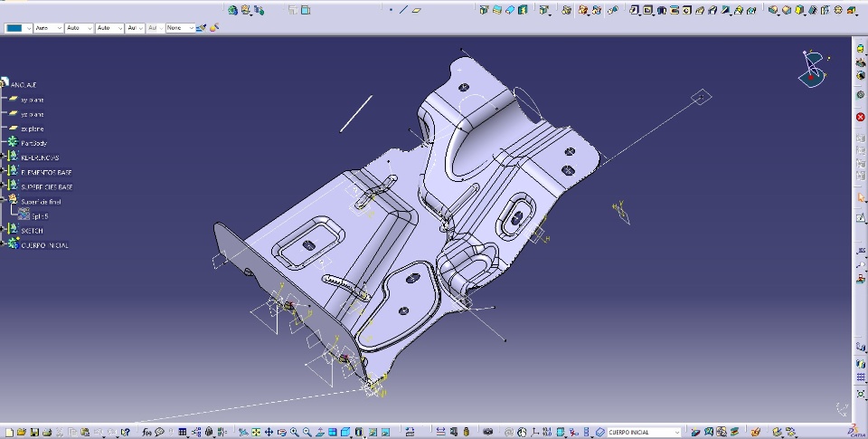Click the CATIA logo icon
The height and width of the screenshot is (439, 868).
pyautogui.click(x=857, y=431)
